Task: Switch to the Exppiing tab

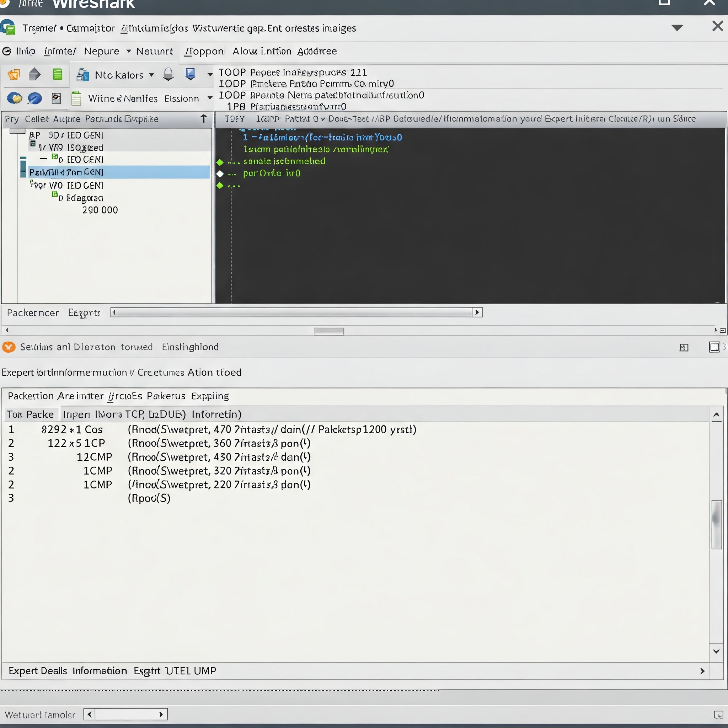Action: point(210,396)
